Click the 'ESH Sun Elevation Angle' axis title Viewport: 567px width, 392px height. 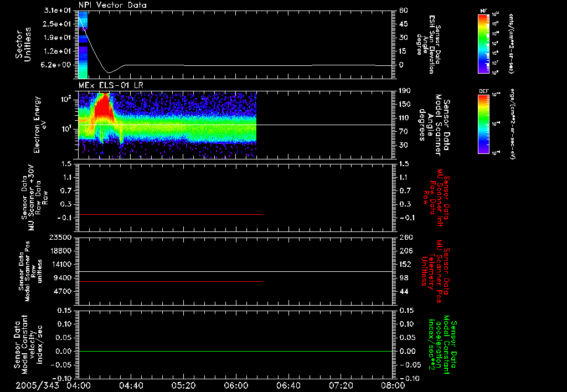(x=429, y=44)
